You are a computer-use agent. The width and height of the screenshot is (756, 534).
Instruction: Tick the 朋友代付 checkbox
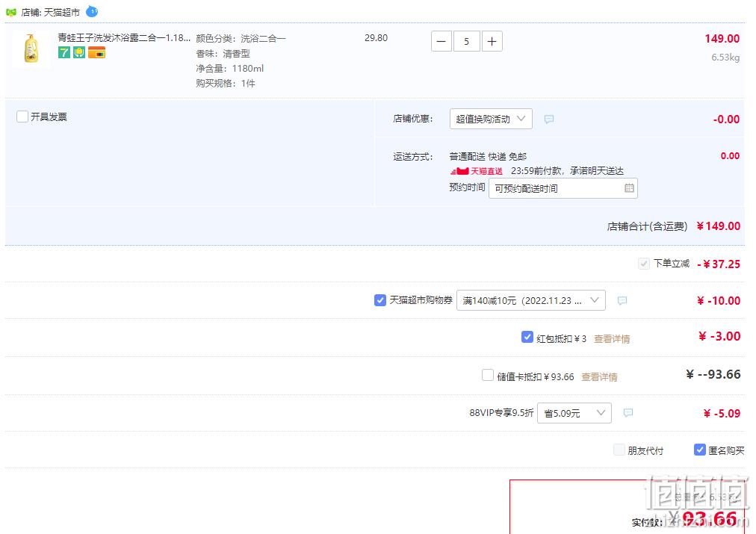click(x=619, y=450)
